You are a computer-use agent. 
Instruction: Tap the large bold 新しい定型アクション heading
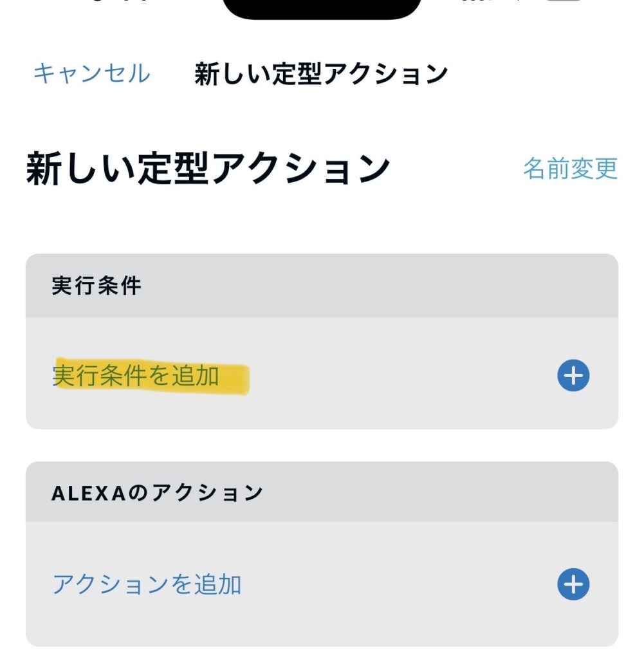pos(208,170)
